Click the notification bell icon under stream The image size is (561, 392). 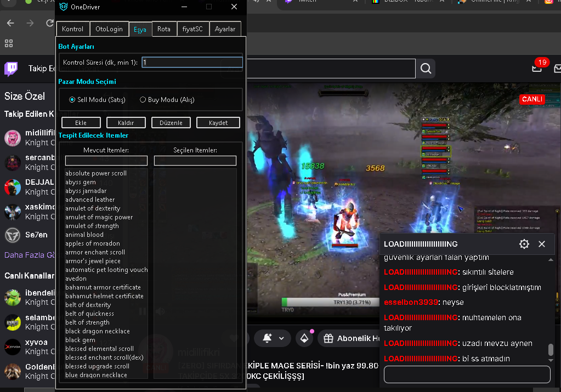click(267, 338)
